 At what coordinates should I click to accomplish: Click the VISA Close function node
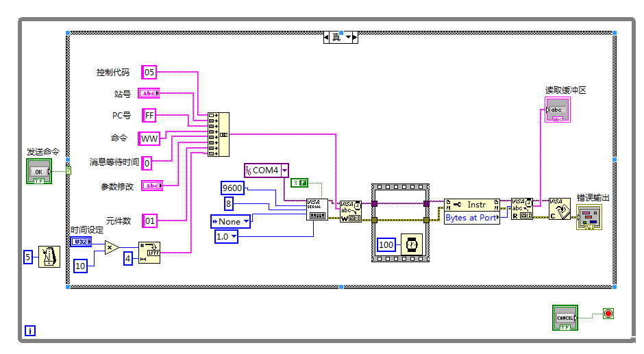[559, 209]
